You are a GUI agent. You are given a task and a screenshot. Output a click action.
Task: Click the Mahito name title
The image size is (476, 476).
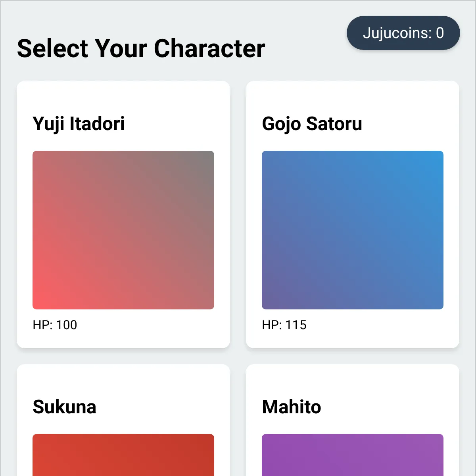292,407
